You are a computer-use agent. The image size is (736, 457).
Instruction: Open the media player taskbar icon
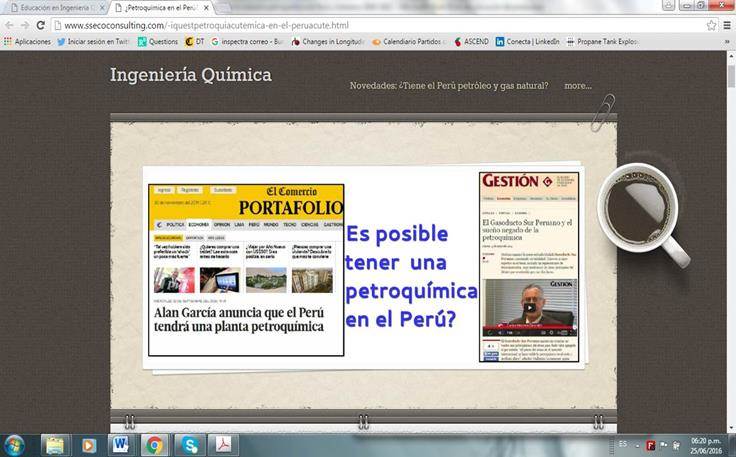[x=89, y=445]
